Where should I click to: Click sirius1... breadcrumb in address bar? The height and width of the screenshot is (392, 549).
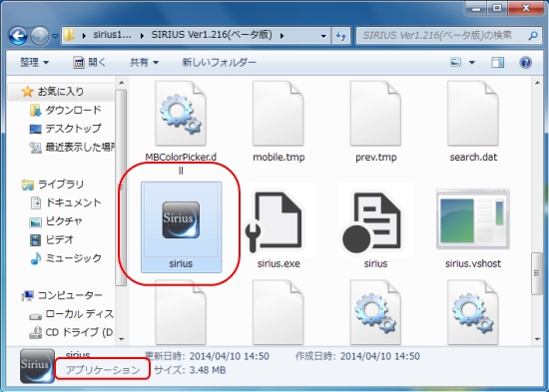click(x=112, y=35)
